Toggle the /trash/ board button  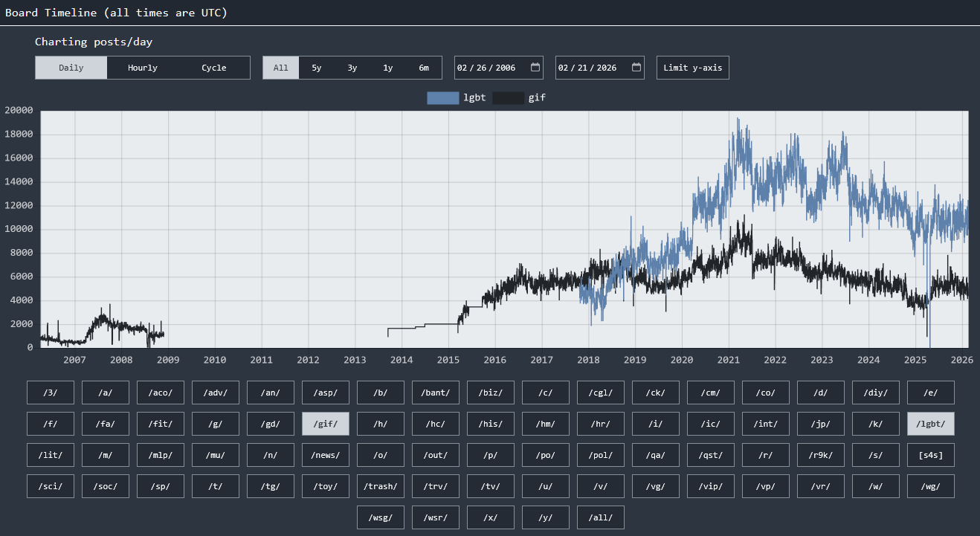pyautogui.click(x=381, y=486)
